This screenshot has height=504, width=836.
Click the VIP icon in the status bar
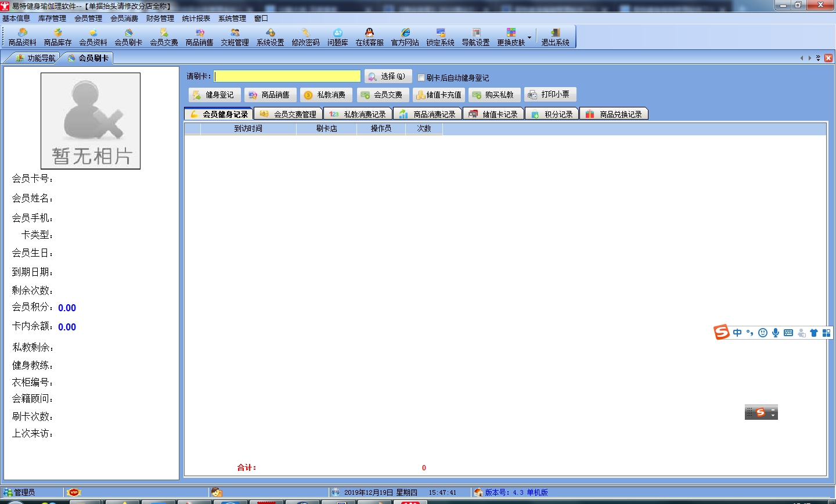74,492
